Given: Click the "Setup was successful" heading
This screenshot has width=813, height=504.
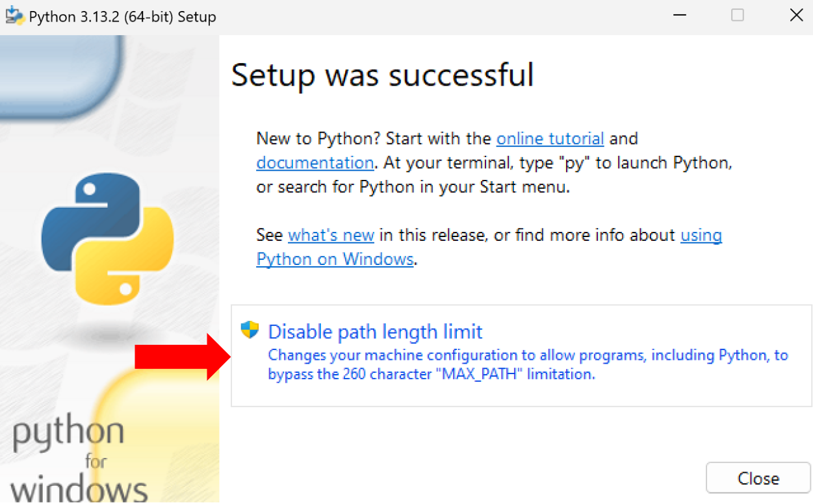Looking at the screenshot, I should point(382,75).
